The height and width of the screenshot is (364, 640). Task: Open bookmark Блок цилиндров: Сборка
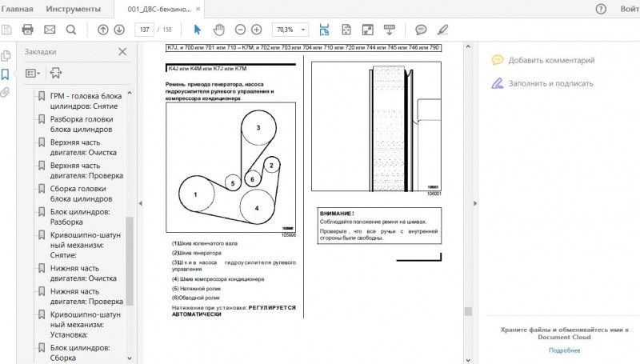pos(80,353)
